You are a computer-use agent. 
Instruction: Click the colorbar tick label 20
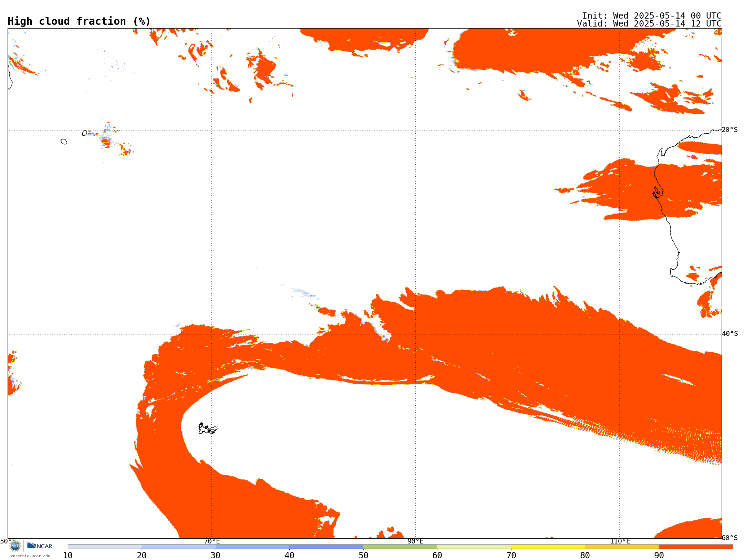coord(142,556)
